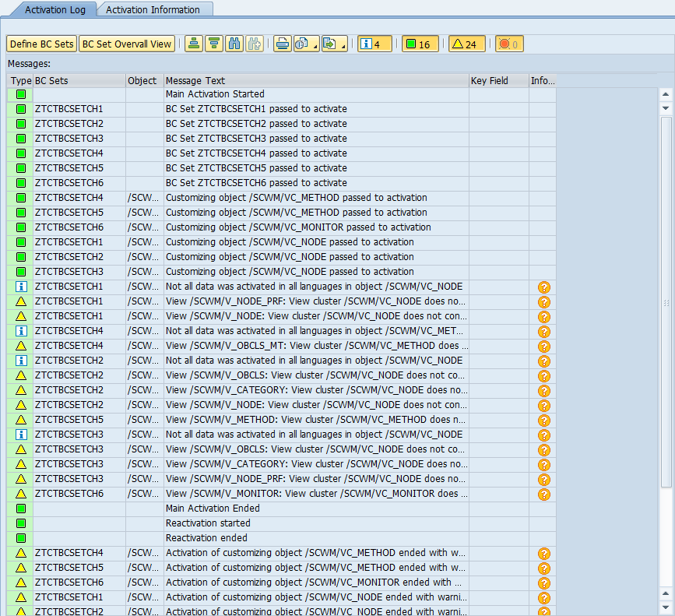This screenshot has width=675, height=616.
Task: Select the Message Text column header
Action: pyautogui.click(x=195, y=80)
